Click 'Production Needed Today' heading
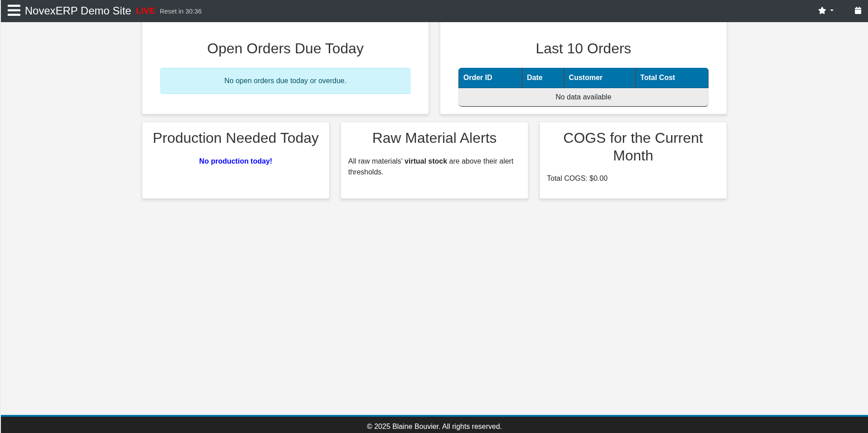 [x=236, y=138]
